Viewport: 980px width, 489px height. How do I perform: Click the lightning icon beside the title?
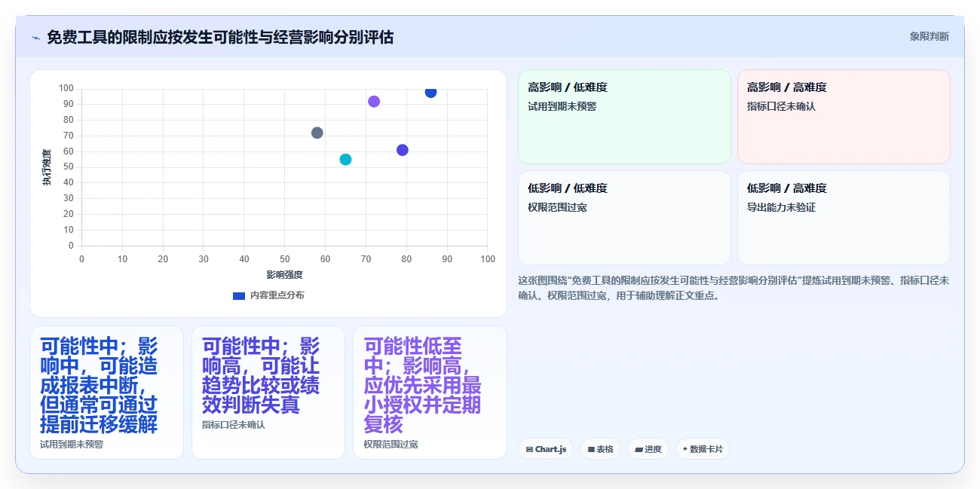[35, 38]
